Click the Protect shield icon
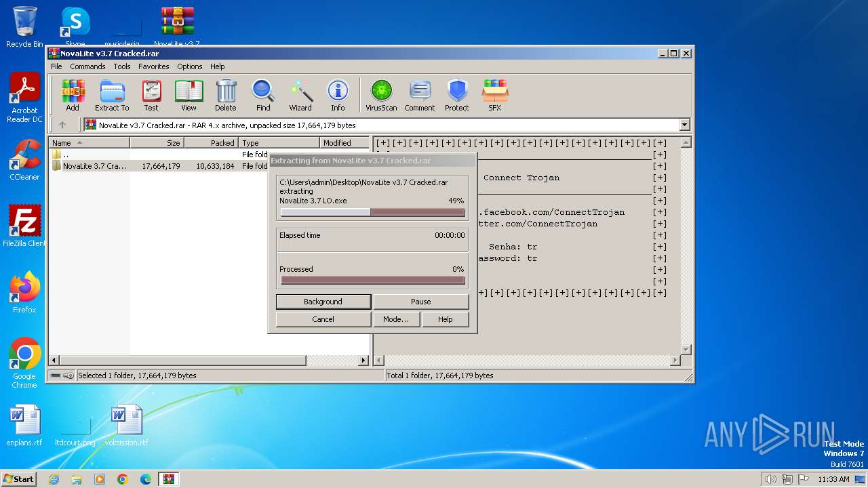This screenshot has height=488, width=868. [457, 95]
